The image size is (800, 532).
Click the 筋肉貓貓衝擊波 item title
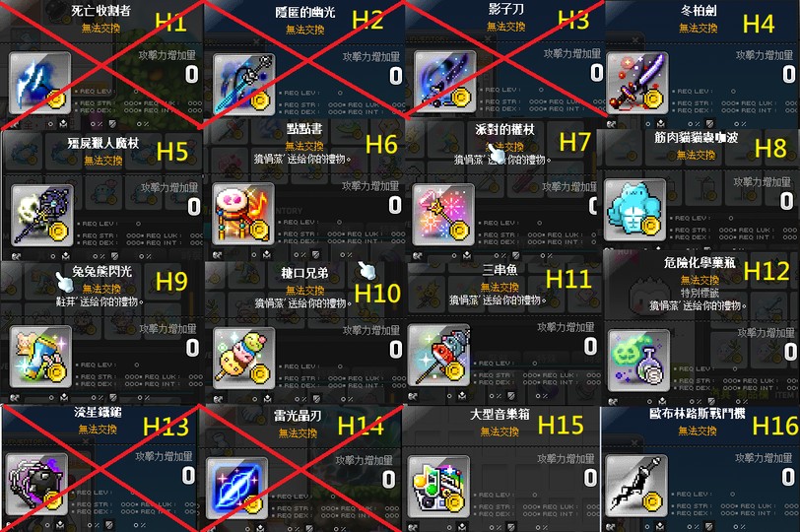tap(696, 137)
